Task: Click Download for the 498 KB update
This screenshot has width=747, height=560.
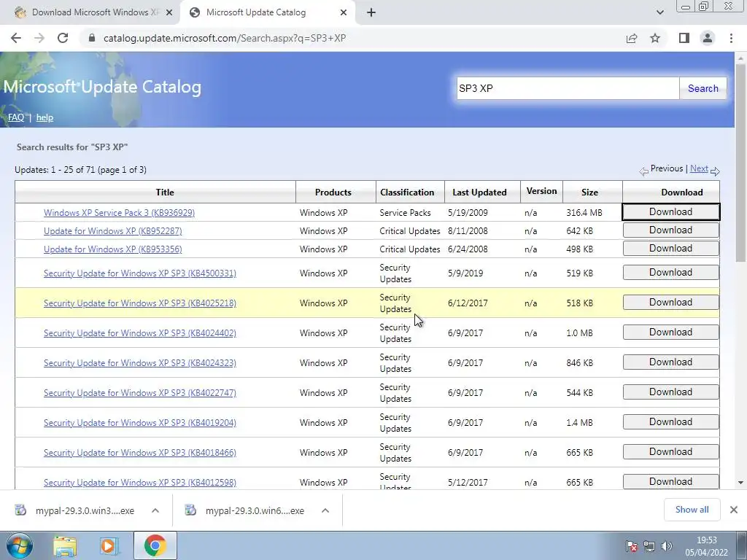Action: [671, 248]
